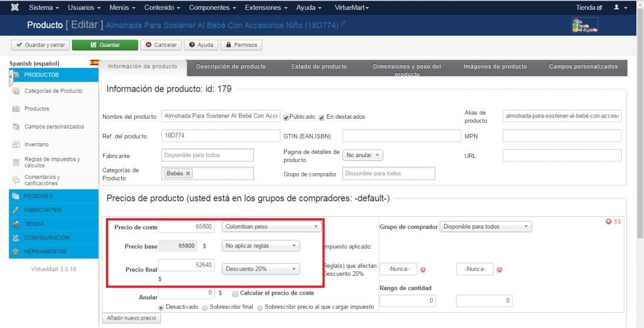Click the Ayuda toolbar button

click(201, 45)
